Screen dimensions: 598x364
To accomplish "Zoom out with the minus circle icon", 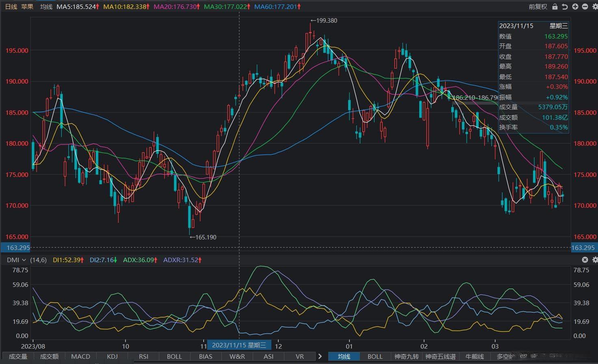I will [x=585, y=7].
